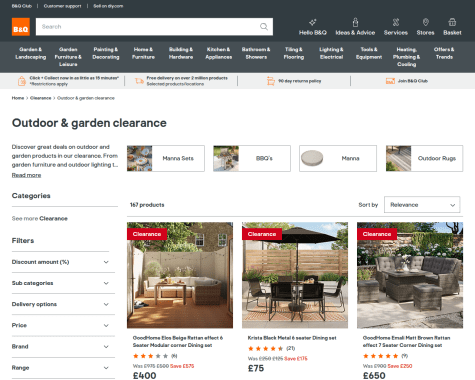Click '167 products' count text
This screenshot has height=380, width=475.
click(147, 205)
